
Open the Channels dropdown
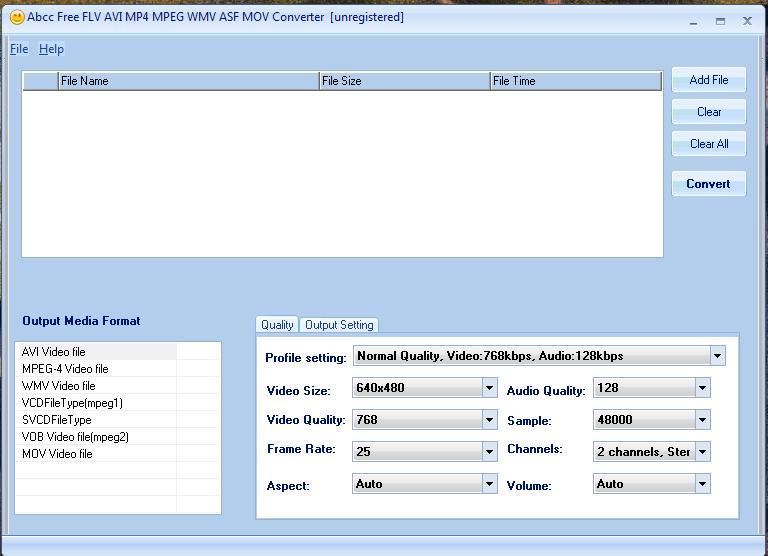[x=702, y=452]
